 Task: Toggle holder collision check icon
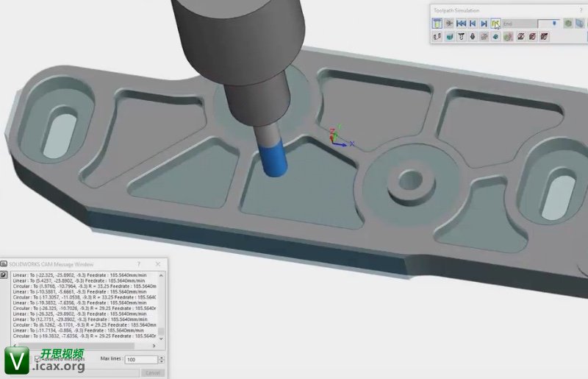pos(532,37)
